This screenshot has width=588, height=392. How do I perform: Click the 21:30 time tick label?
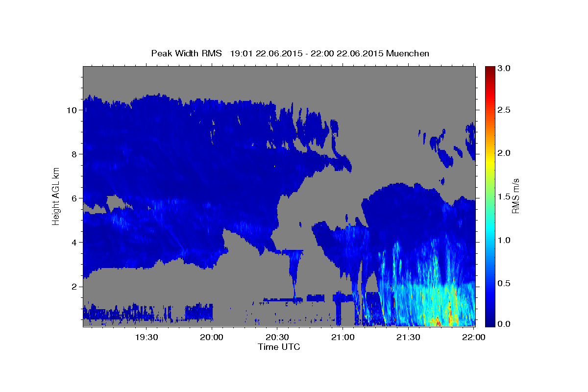pyautogui.click(x=408, y=337)
